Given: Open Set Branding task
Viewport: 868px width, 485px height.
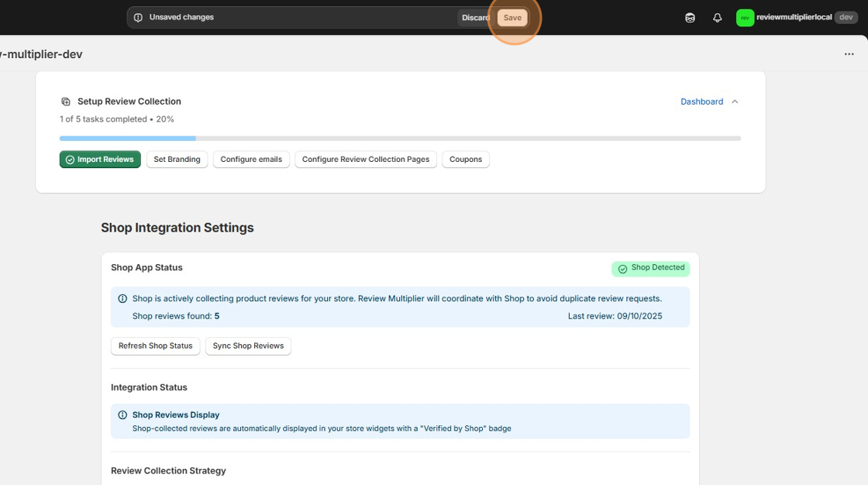Looking at the screenshot, I should [x=177, y=159].
